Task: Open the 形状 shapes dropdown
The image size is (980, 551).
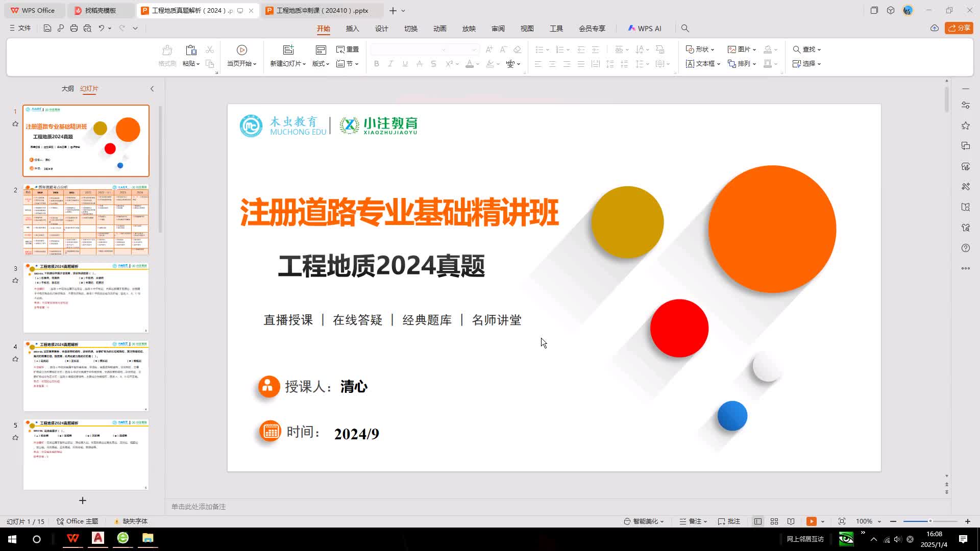Action: click(x=700, y=49)
